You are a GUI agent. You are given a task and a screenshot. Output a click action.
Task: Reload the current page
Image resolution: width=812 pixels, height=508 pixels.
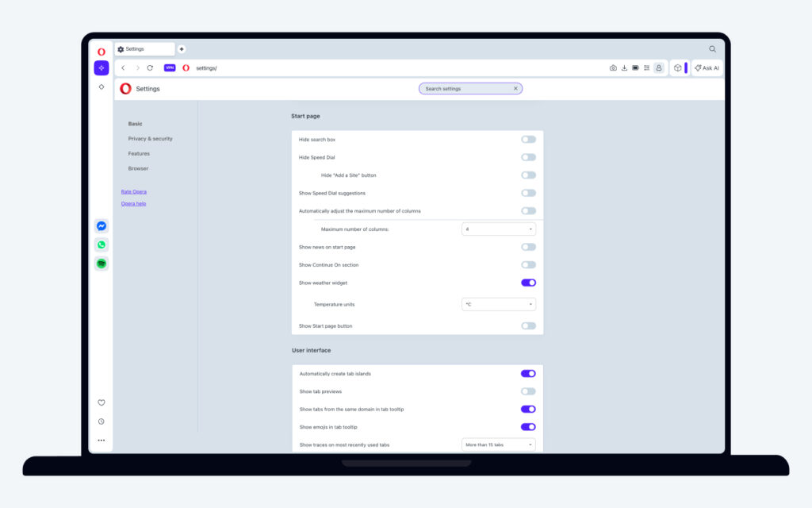150,68
